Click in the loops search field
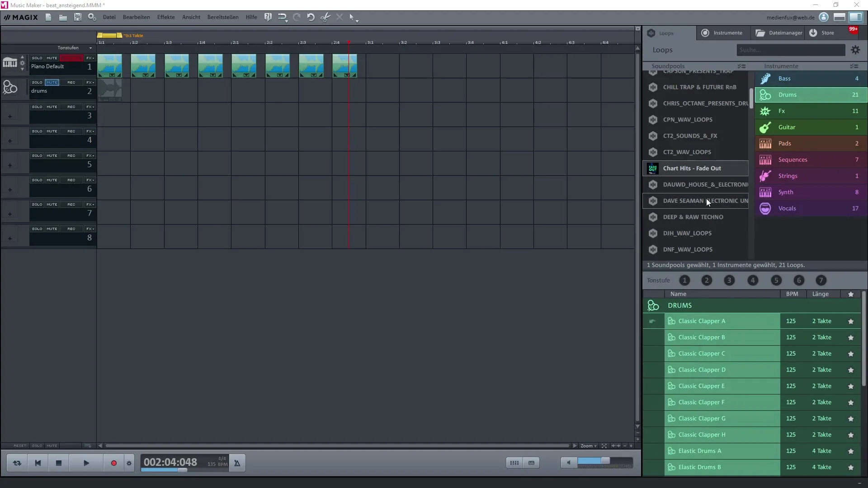The width and height of the screenshot is (868, 488). point(791,50)
